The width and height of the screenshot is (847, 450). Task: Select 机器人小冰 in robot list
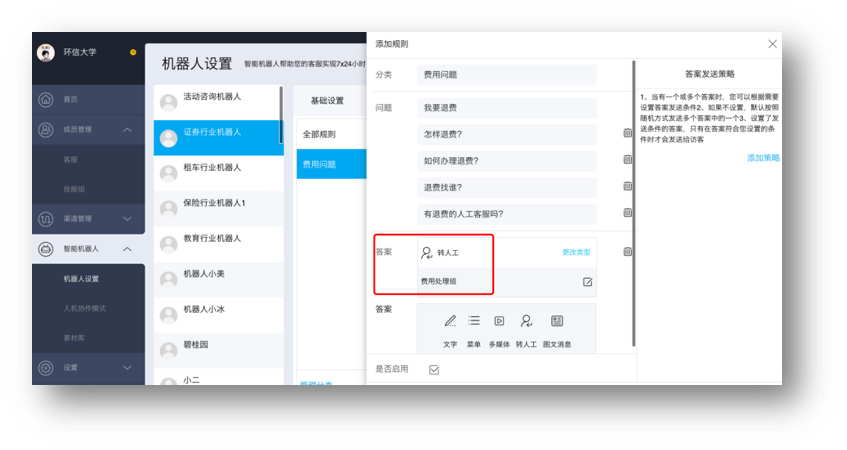(x=218, y=315)
